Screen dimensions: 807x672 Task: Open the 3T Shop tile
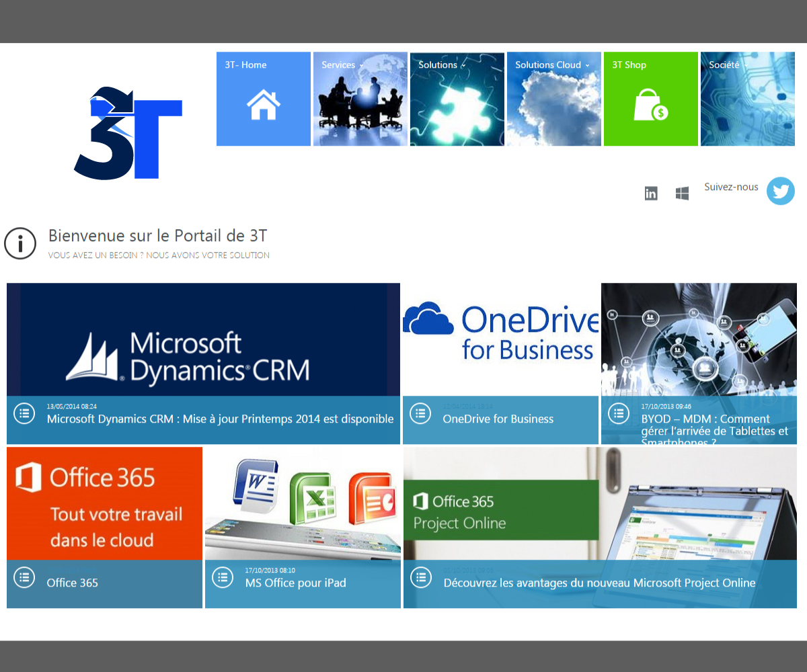pos(651,99)
